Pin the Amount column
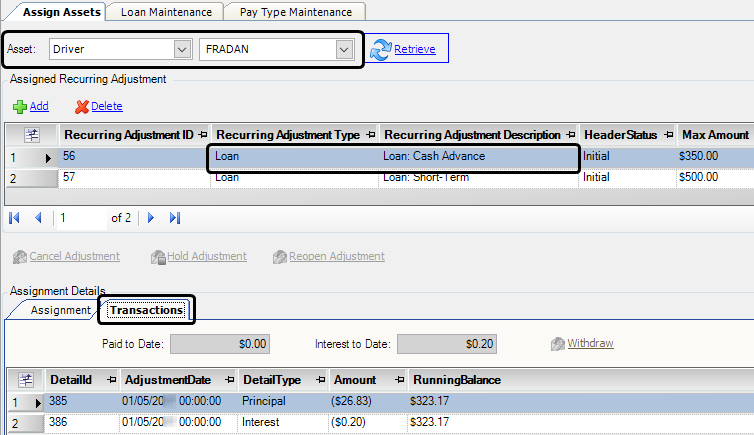The image size is (754, 435). pyautogui.click(x=400, y=380)
